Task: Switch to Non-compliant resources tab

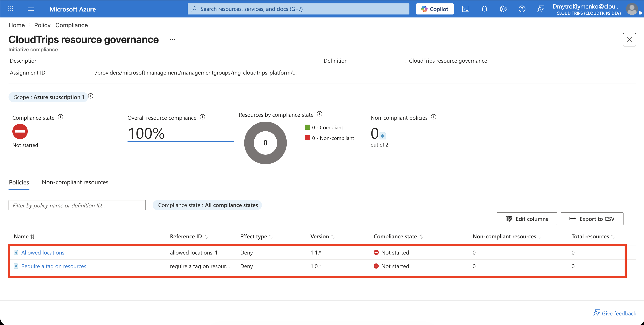Action: pos(75,182)
